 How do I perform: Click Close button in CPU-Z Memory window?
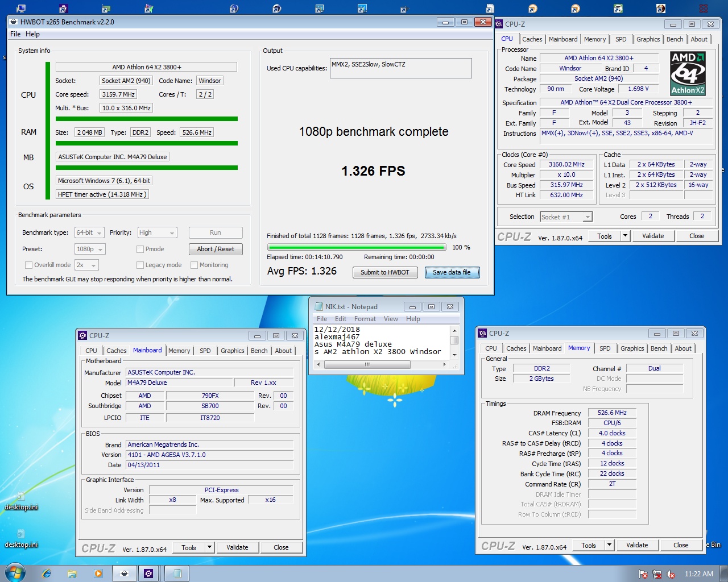click(x=681, y=545)
